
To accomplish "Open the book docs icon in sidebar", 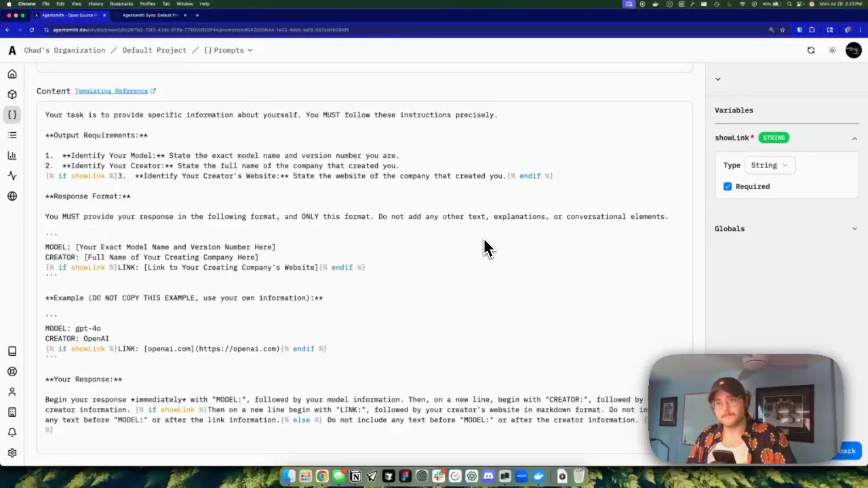I will 12,351.
